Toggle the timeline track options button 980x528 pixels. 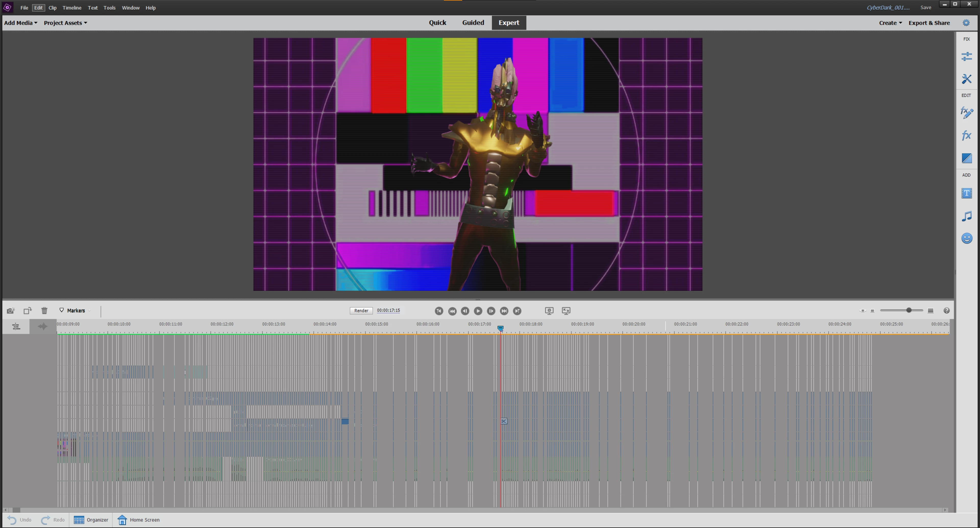click(16, 327)
